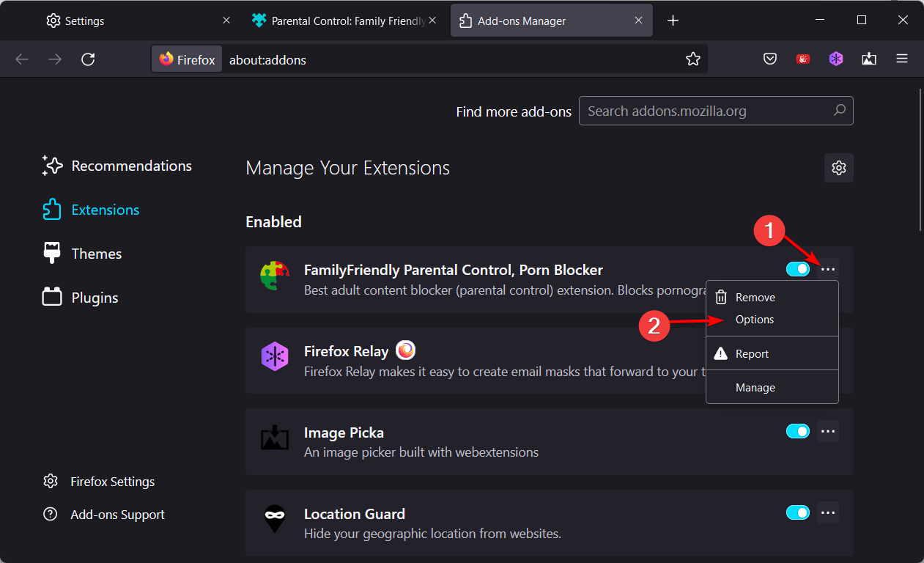The height and width of the screenshot is (563, 924).
Task: Open the Image Picka toolbar icon
Action: coord(869,59)
